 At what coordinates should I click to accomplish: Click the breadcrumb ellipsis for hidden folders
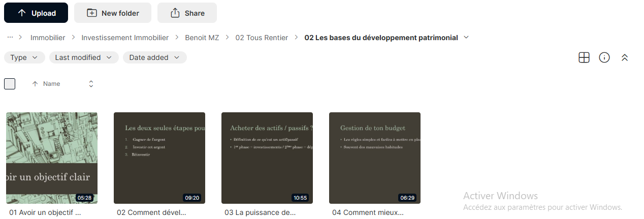point(10,37)
